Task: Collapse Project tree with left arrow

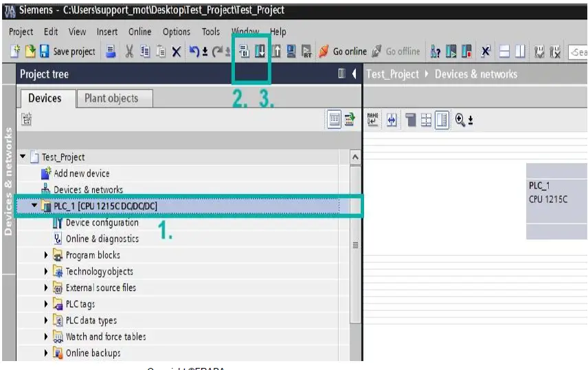Action: click(354, 74)
